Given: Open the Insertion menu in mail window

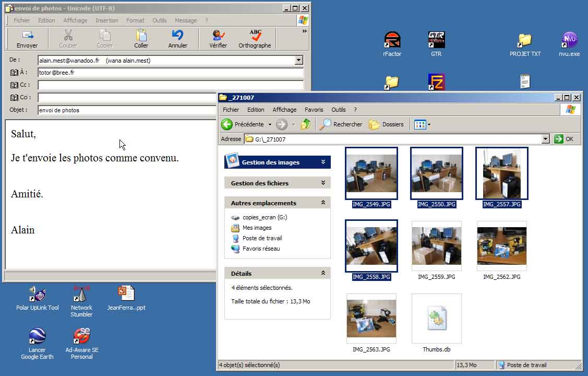Looking at the screenshot, I should tap(106, 20).
